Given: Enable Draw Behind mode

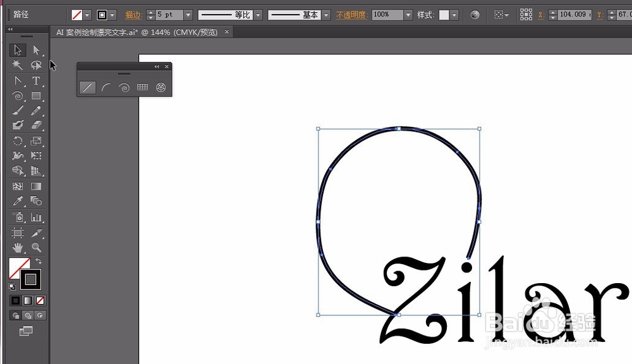Looking at the screenshot, I should click(x=28, y=315).
